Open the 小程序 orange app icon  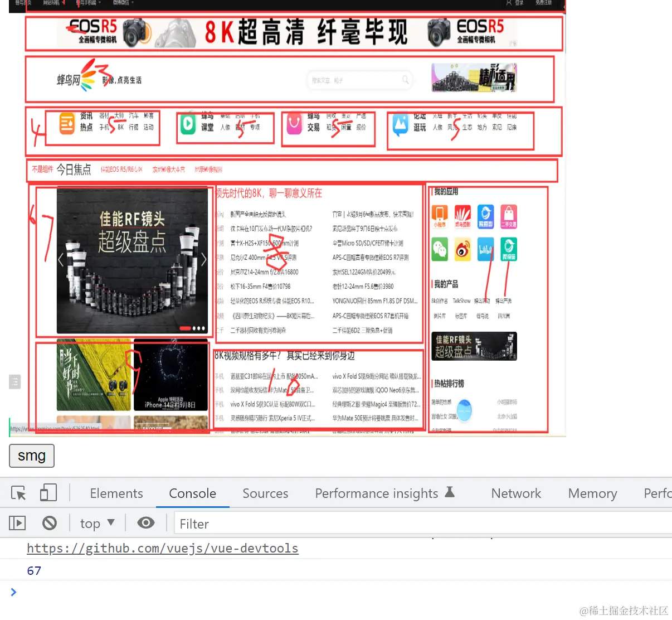[440, 216]
